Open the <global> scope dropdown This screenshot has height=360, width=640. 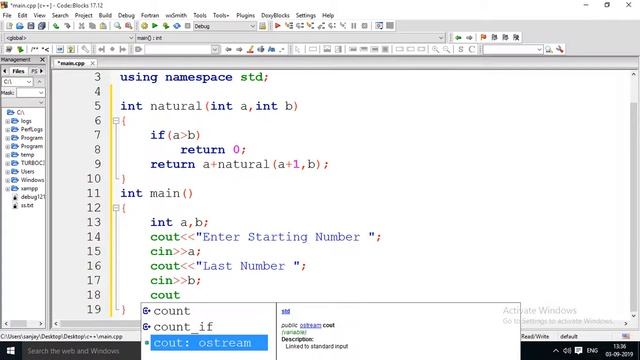(x=69, y=38)
